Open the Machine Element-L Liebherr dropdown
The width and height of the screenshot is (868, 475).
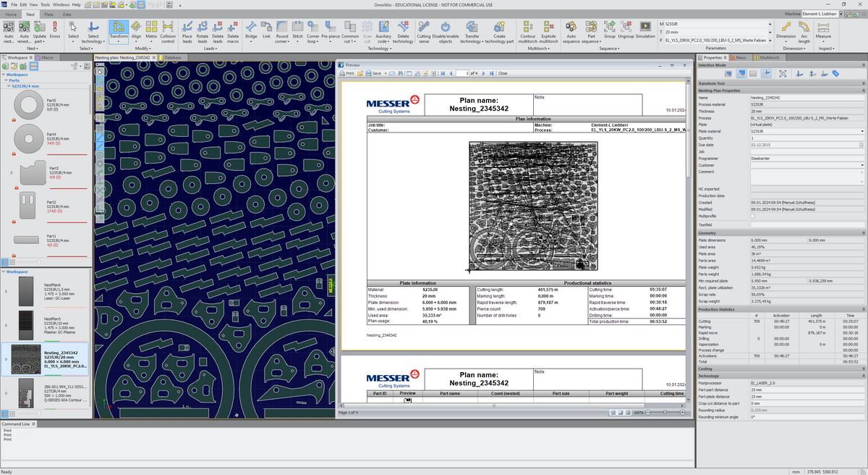[x=842, y=14]
